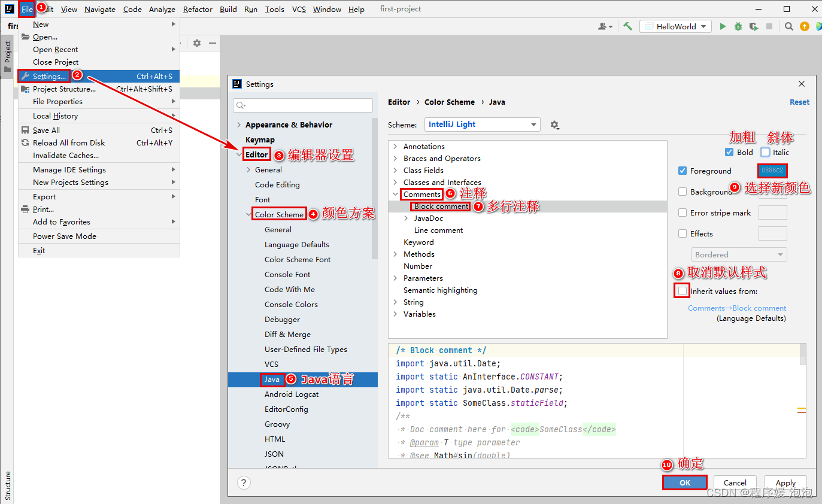Image resolution: width=822 pixels, height=504 pixels.
Task: Click the orange update arrow icon
Action: click(805, 26)
